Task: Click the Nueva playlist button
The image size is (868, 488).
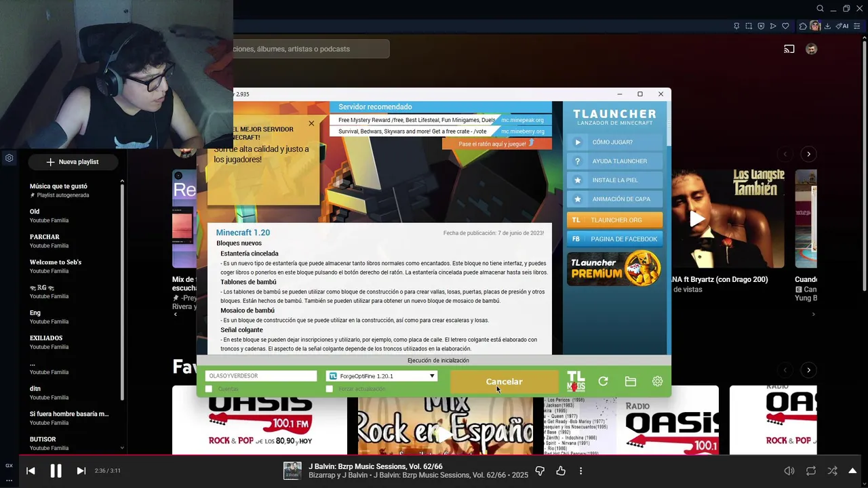Action: click(73, 162)
